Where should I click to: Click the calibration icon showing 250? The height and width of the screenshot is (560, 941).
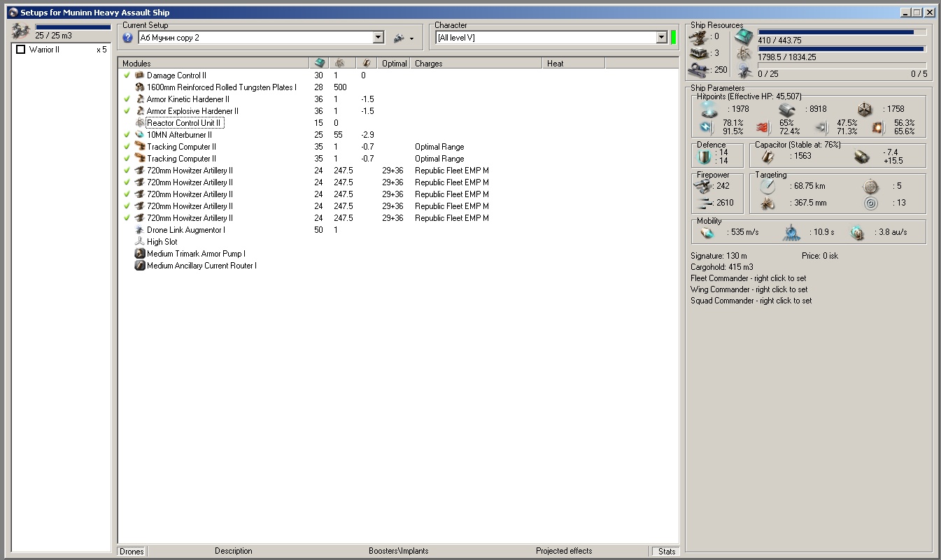(698, 69)
